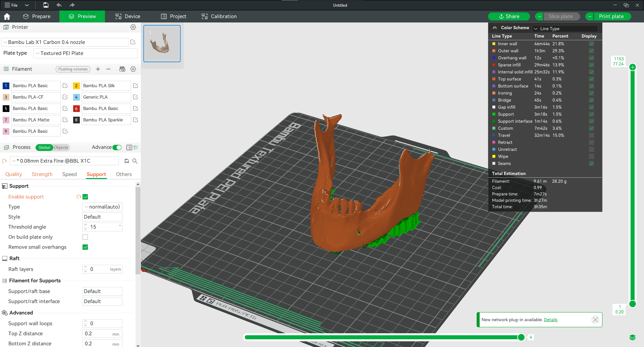Image resolution: width=644 pixels, height=347 pixels.
Task: Add a new filament with plus icon
Action: click(98, 69)
